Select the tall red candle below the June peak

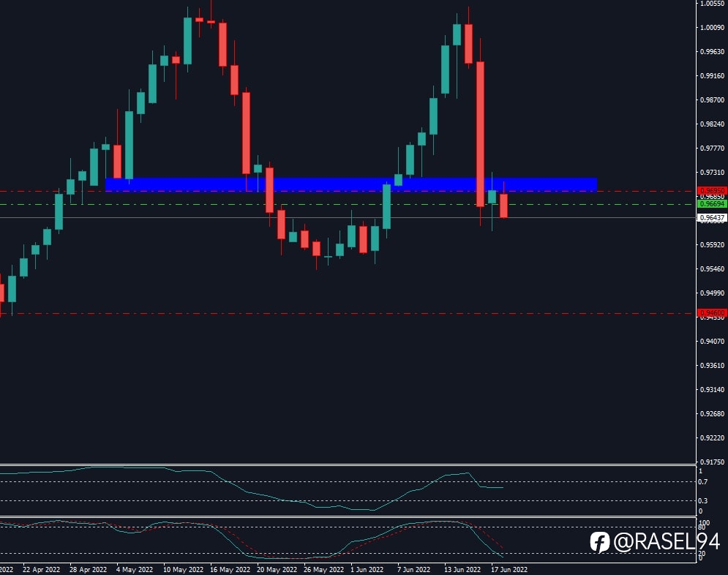click(x=480, y=134)
